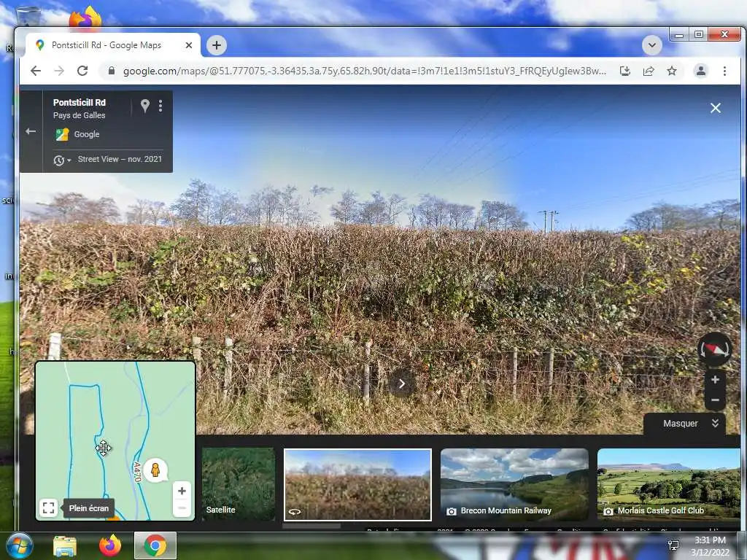Open the Firefox desktop shortcut
This screenshot has width=747, height=560.
click(x=86, y=18)
